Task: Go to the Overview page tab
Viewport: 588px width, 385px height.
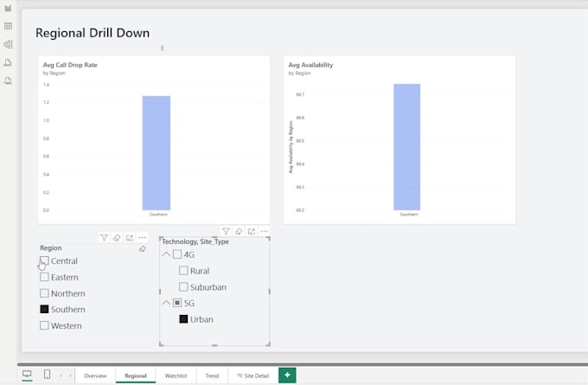Action: 95,375
